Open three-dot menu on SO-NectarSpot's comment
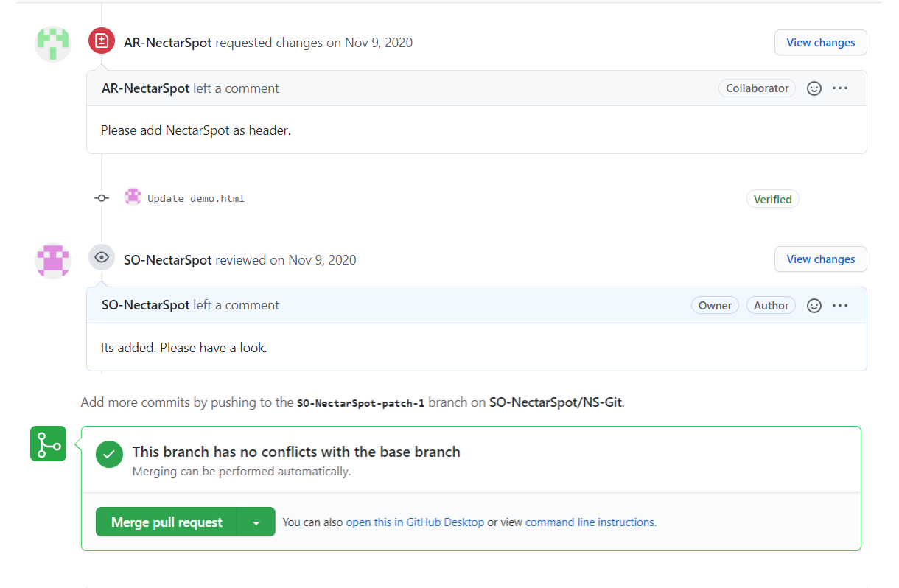 pos(840,306)
